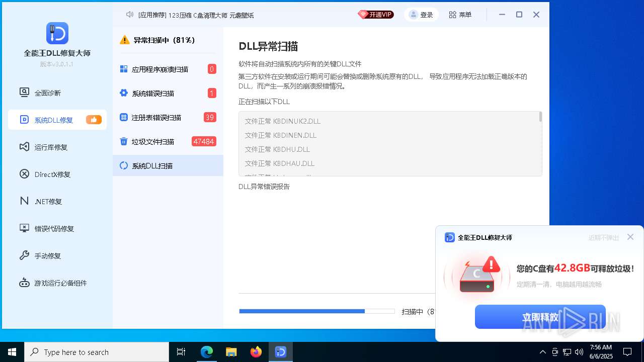The height and width of the screenshot is (362, 644).
Task: Click the Type here to search box
Action: 97,352
